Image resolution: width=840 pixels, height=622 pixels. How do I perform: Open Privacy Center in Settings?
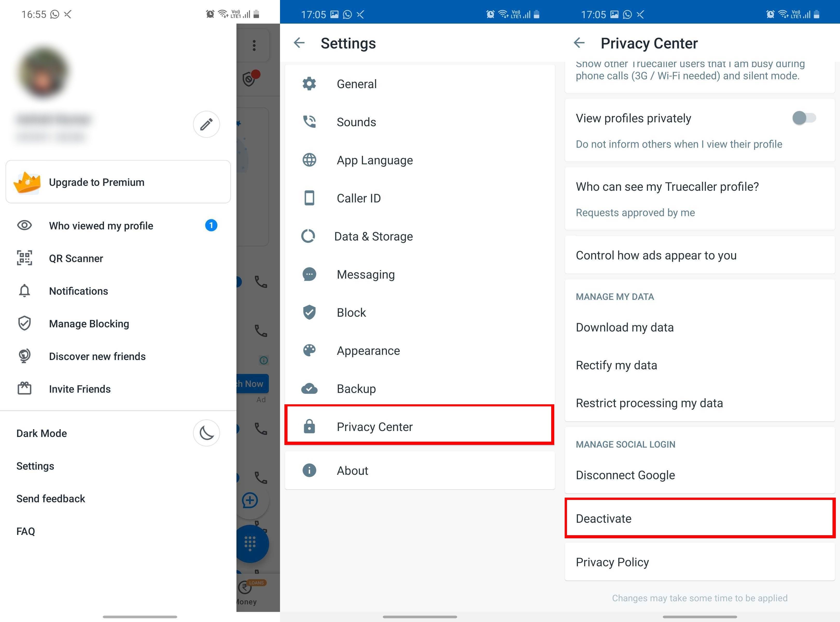click(x=420, y=425)
